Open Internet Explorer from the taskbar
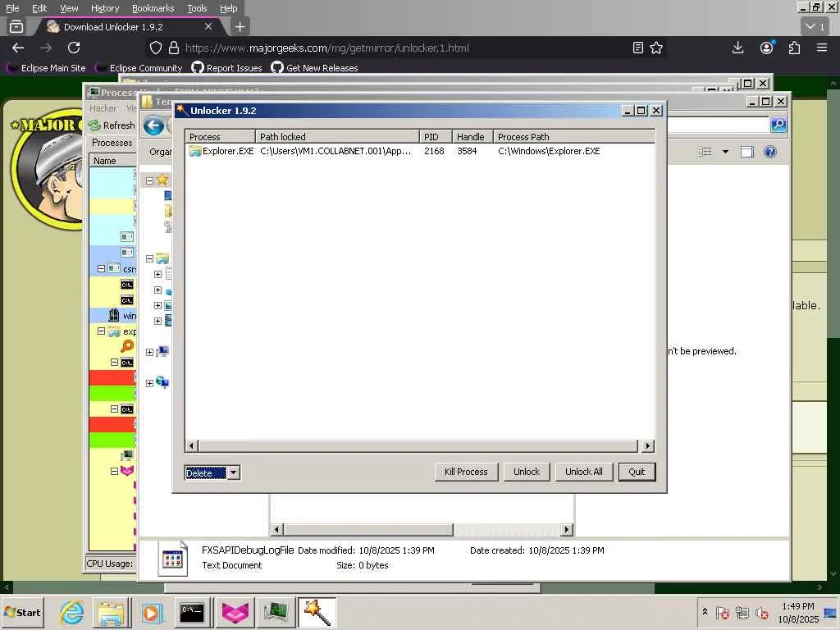The width and height of the screenshot is (840, 630). pyautogui.click(x=72, y=612)
